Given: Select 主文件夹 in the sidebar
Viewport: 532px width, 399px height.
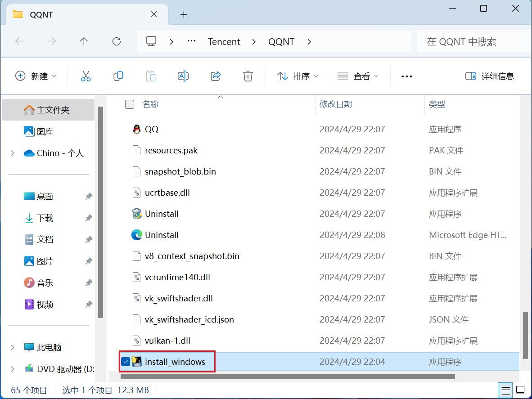Looking at the screenshot, I should [x=48, y=110].
